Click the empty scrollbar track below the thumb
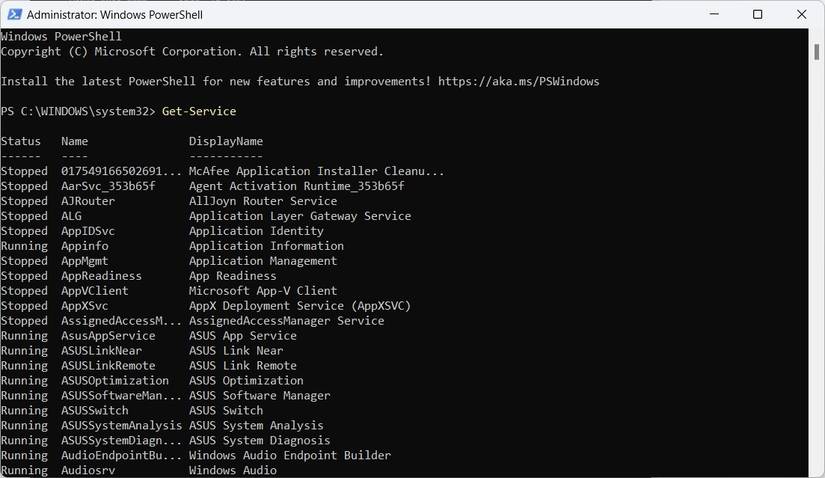Image resolution: width=825 pixels, height=478 pixels. click(816, 300)
